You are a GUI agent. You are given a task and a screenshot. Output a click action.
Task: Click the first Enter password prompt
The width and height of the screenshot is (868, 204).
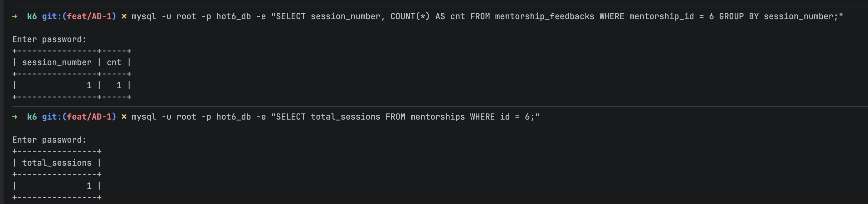49,40
